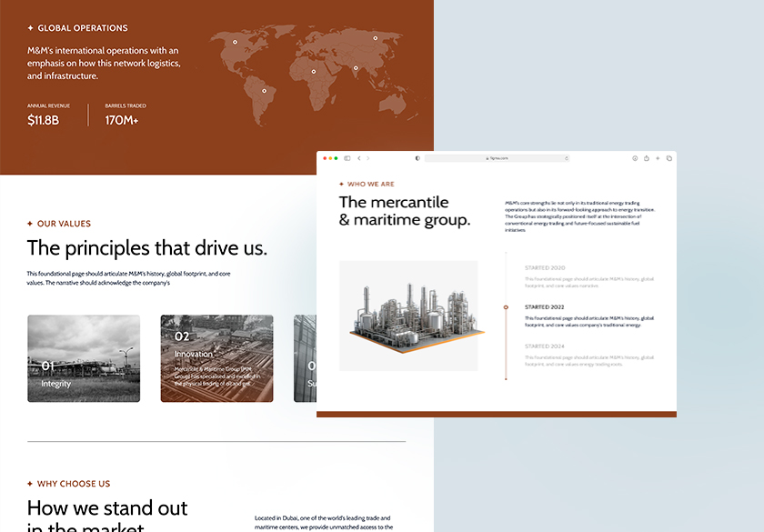Toggle the browser sidebar icon
Viewport: 764px width, 532px height.
[347, 158]
